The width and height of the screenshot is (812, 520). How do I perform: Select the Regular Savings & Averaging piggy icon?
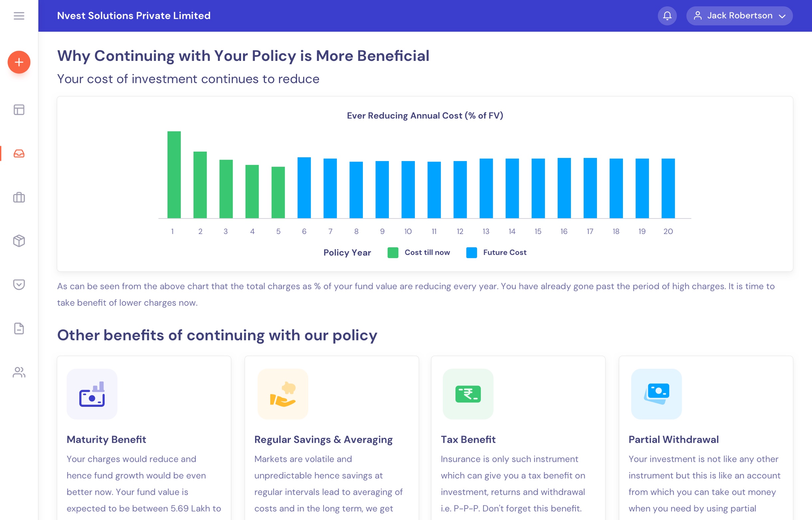283,394
